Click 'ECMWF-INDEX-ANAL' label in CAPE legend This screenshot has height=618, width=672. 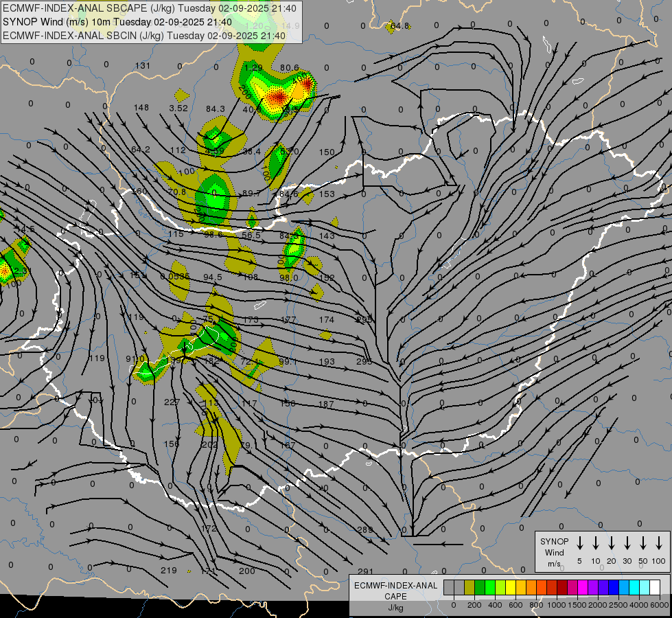[395, 586]
